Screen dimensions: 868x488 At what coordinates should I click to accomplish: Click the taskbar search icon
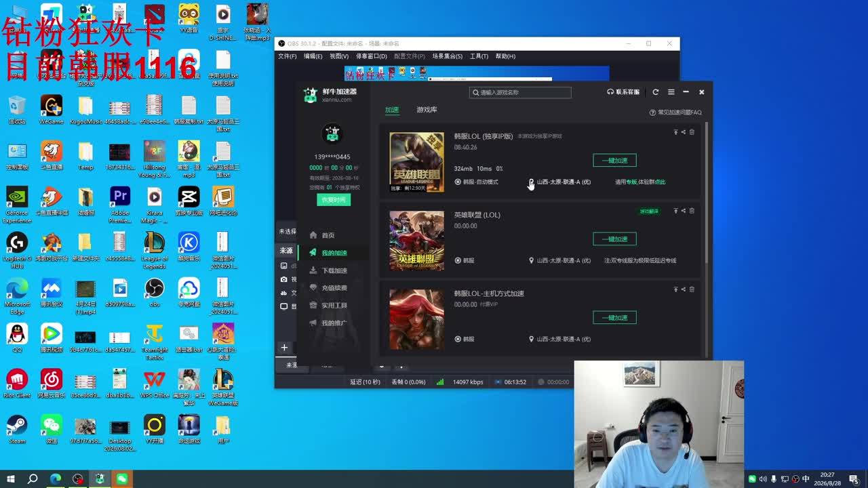click(x=33, y=479)
